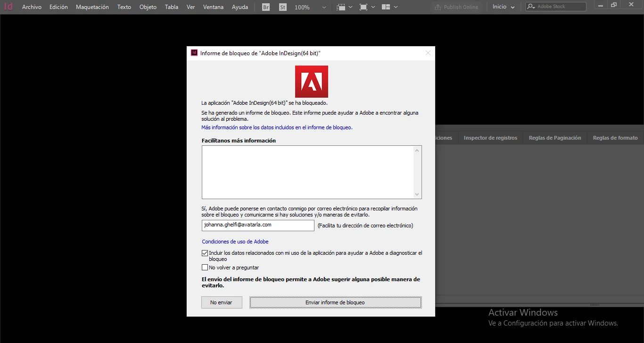Click the arrange documents icon
This screenshot has width=644, height=343.
pyautogui.click(x=386, y=7)
